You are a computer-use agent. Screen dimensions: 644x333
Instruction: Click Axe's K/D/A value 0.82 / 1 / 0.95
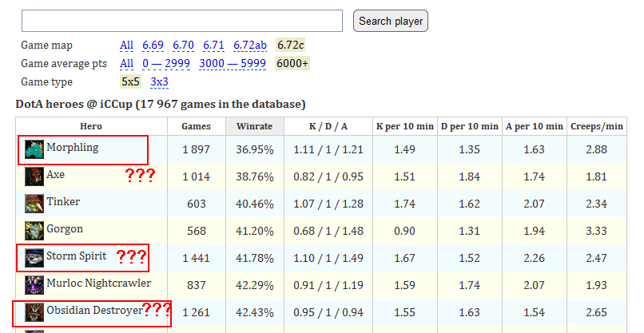click(328, 176)
